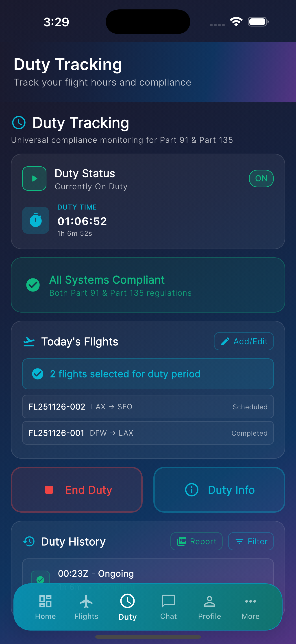Toggle the ON duty status switch
296x644 pixels.
(261, 178)
